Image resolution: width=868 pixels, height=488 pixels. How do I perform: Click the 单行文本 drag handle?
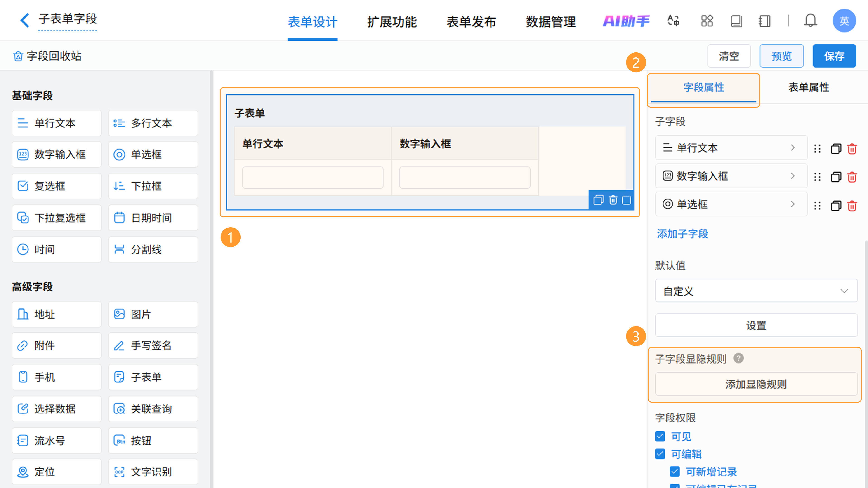(x=817, y=148)
